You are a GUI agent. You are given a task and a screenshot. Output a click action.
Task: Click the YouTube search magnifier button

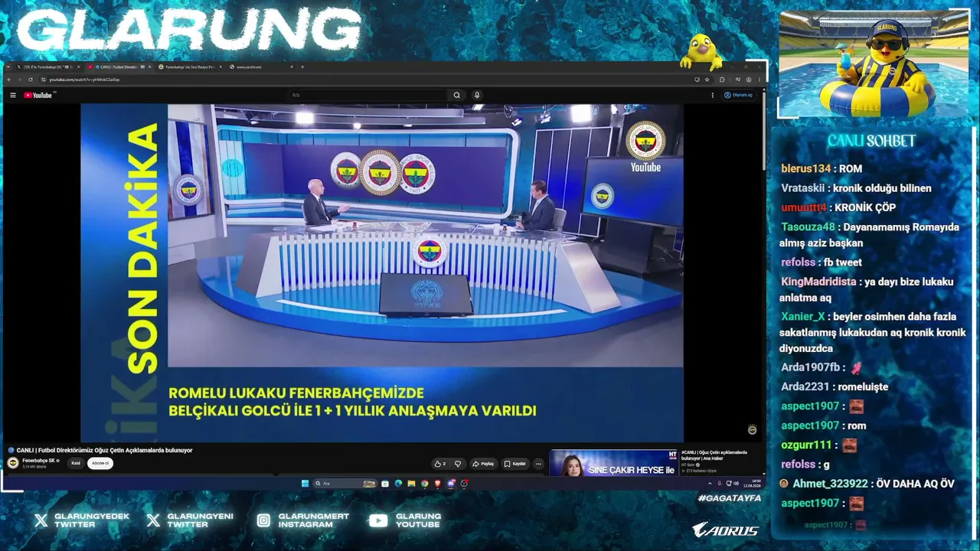pyautogui.click(x=457, y=95)
